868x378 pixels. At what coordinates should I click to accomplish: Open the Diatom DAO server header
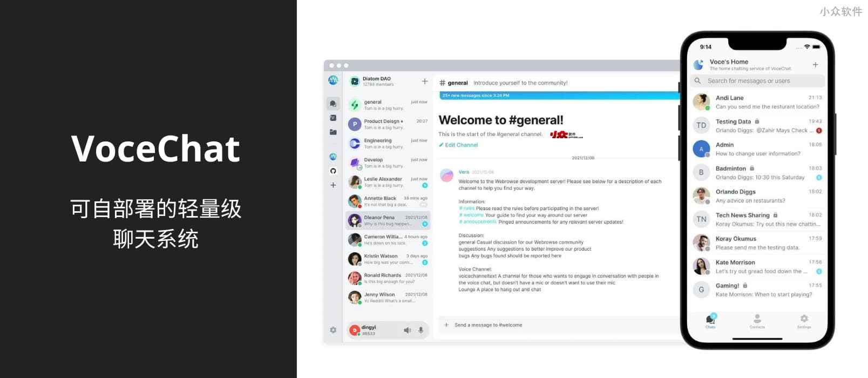378,82
